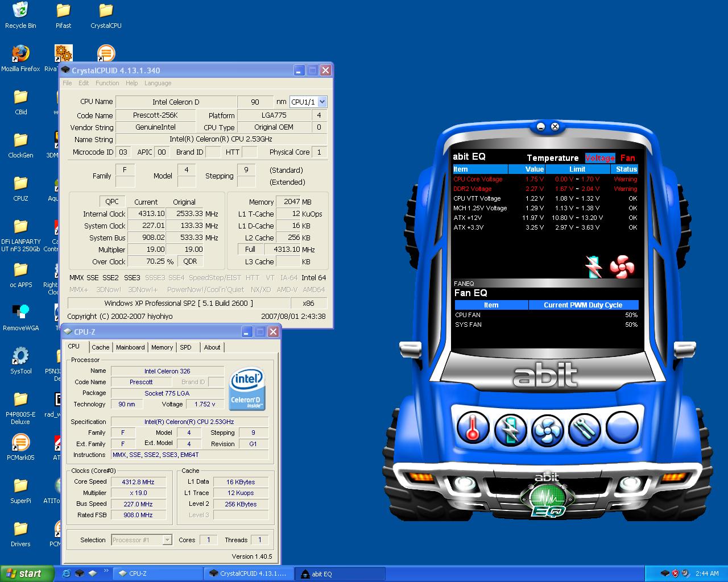The image size is (728, 582).
Task: Click CPU FAN row in Fan EQ
Action: (546, 315)
